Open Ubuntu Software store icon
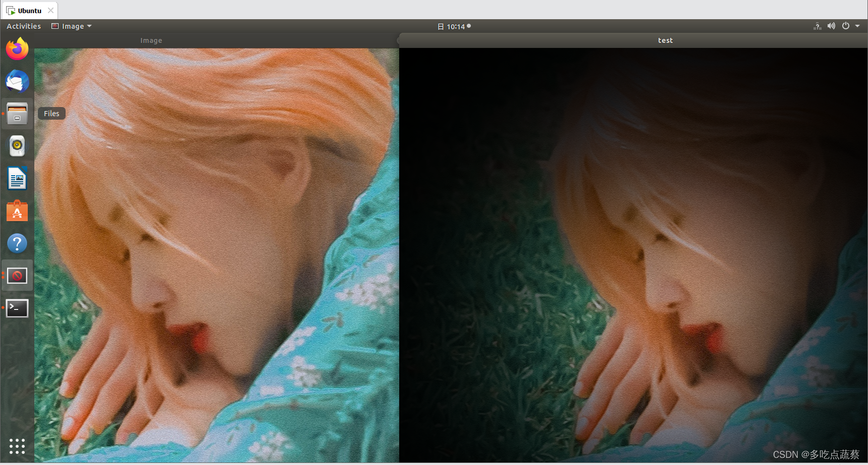This screenshot has height=465, width=868. pos(17,211)
